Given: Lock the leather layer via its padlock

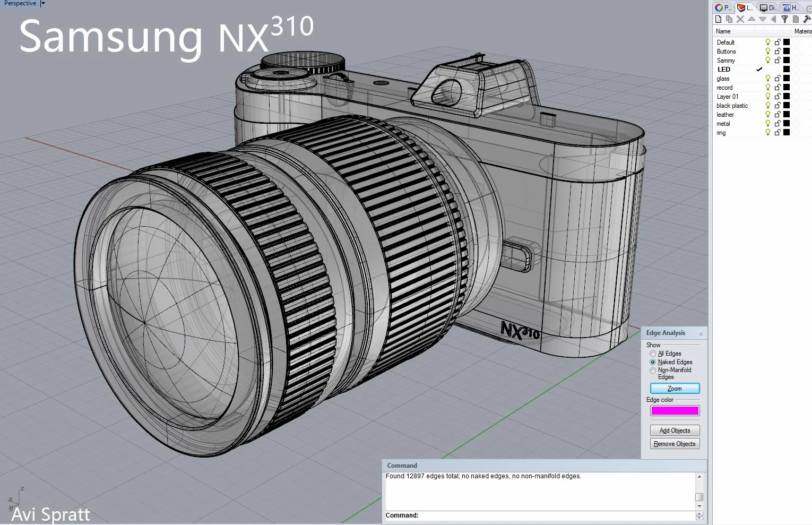Looking at the screenshot, I should click(x=778, y=114).
